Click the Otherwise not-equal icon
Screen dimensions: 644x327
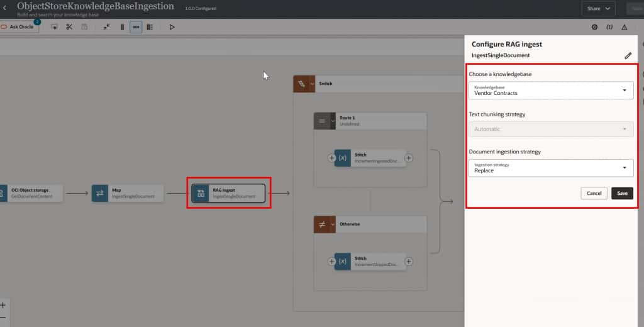(322, 224)
